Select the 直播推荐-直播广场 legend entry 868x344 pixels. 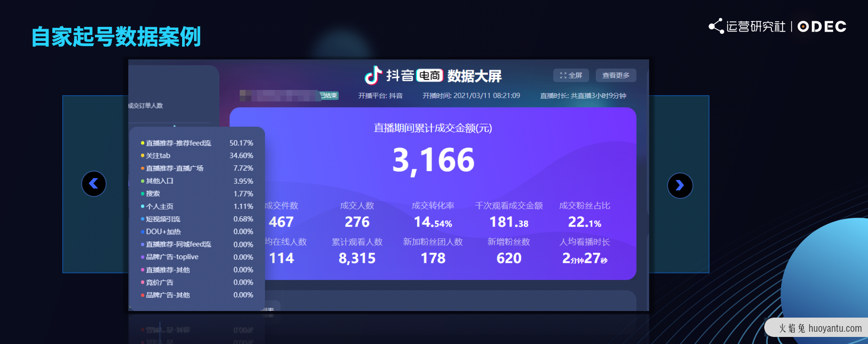(x=175, y=168)
